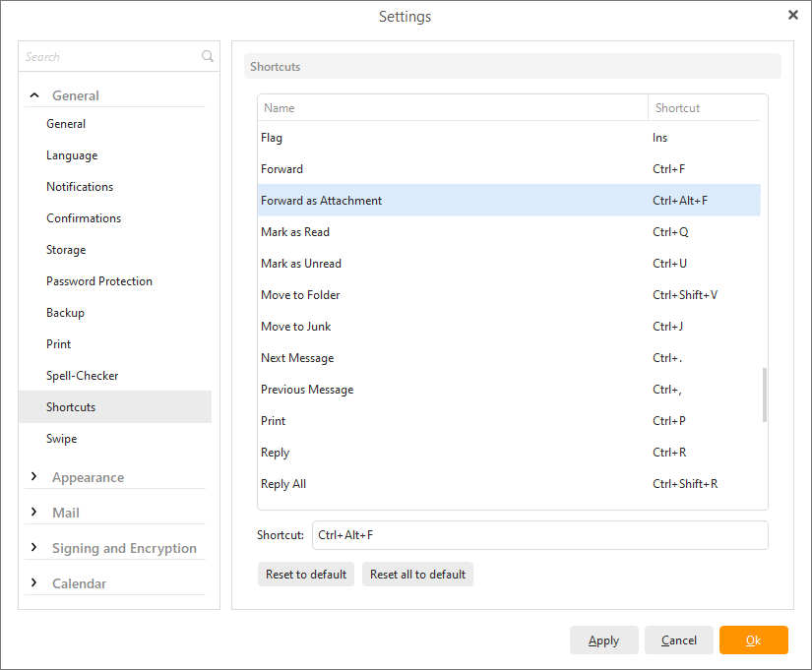Click Reset to default
The width and height of the screenshot is (812, 670).
click(x=306, y=574)
